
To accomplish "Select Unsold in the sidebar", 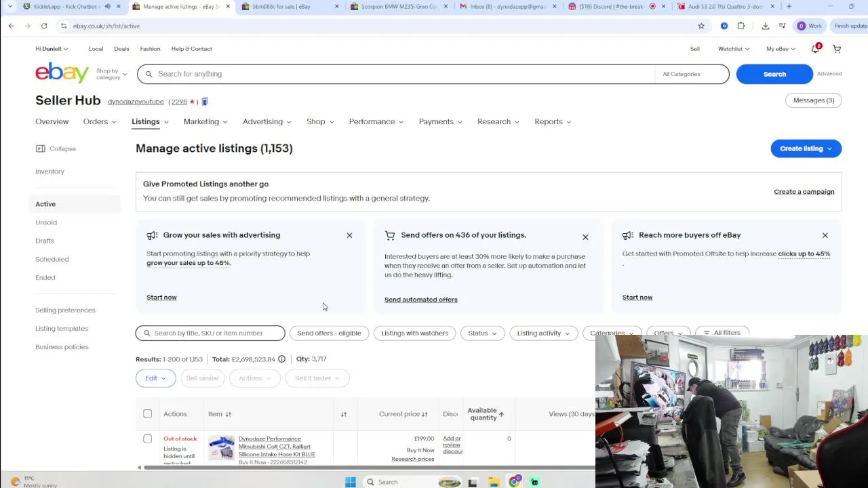I will pos(46,222).
